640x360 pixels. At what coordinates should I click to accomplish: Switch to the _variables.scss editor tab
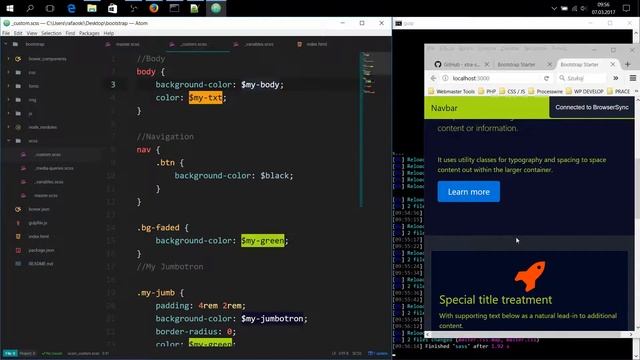(x=260, y=44)
